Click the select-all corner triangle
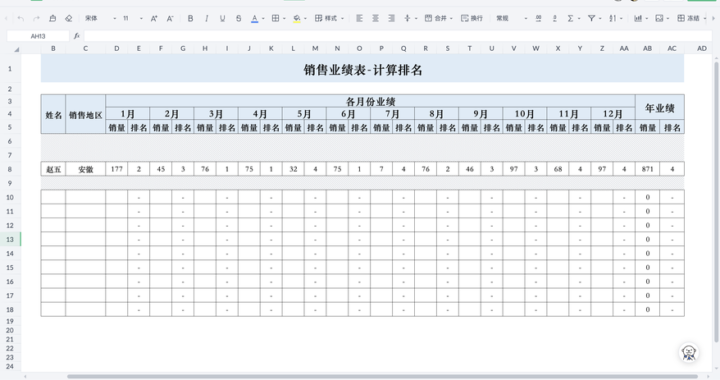Screen dimensions: 720x380 tap(16, 49)
